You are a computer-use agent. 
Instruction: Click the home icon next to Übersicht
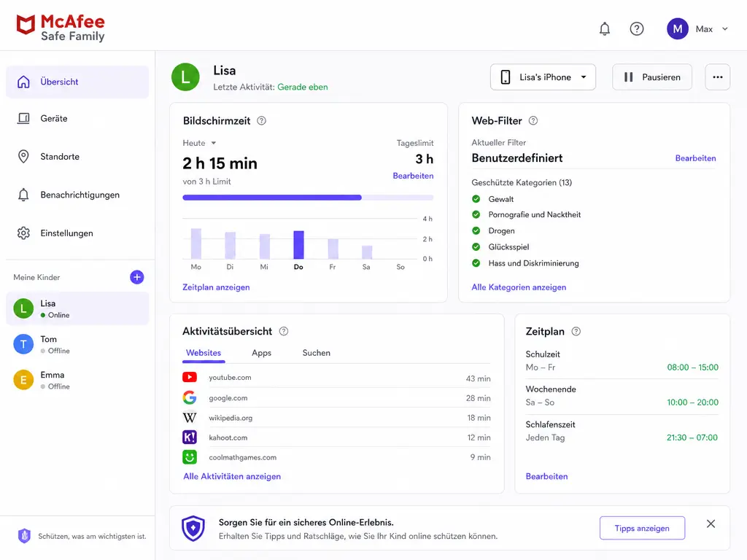pyautogui.click(x=23, y=82)
